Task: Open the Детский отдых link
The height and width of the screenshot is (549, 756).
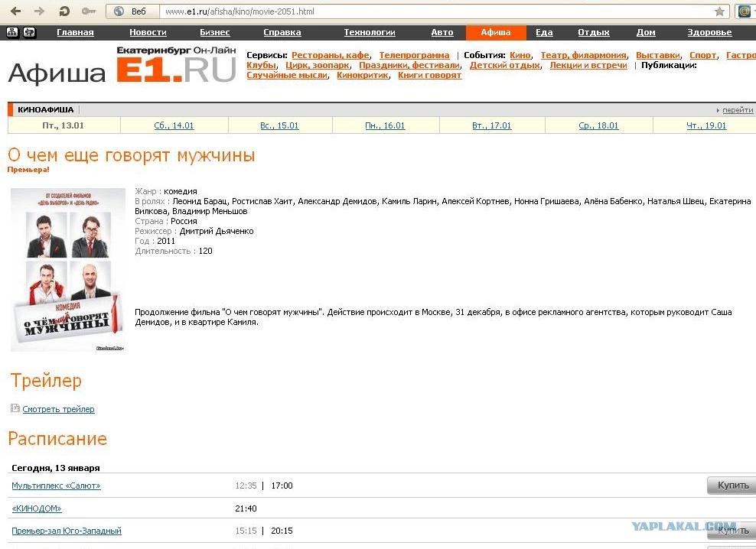Action: [505, 65]
